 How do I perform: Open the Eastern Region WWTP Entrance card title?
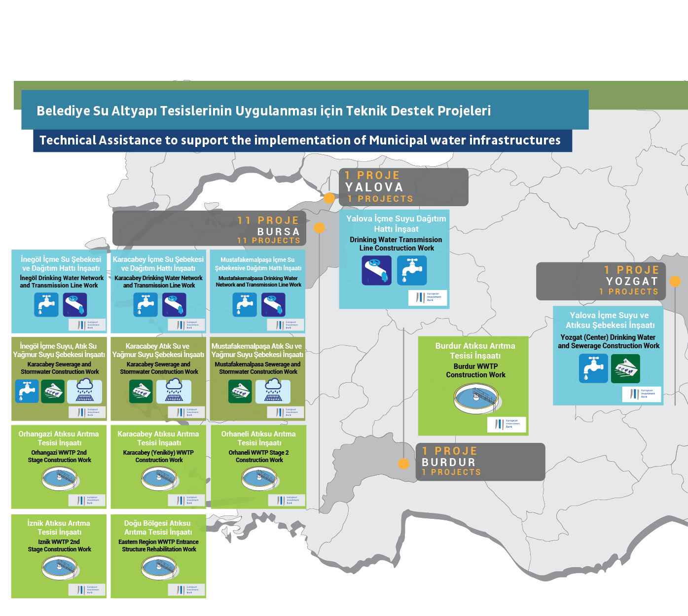(158, 527)
